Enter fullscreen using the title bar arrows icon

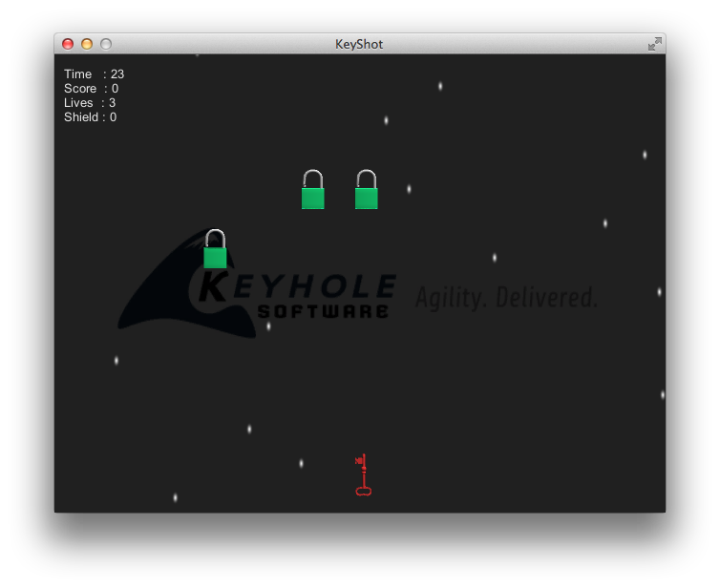click(x=654, y=44)
